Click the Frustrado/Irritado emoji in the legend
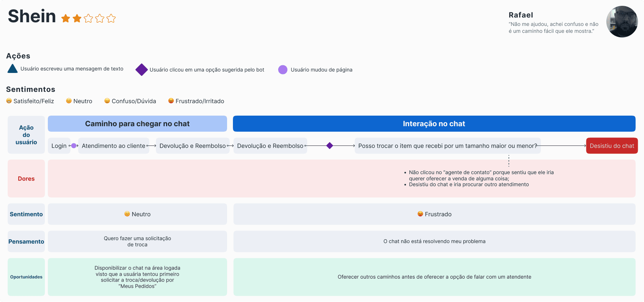Image resolution: width=644 pixels, height=302 pixels. coord(171,101)
